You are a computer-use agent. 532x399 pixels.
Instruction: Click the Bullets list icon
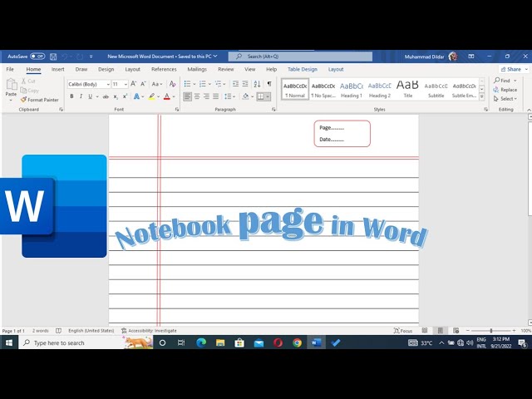(187, 84)
